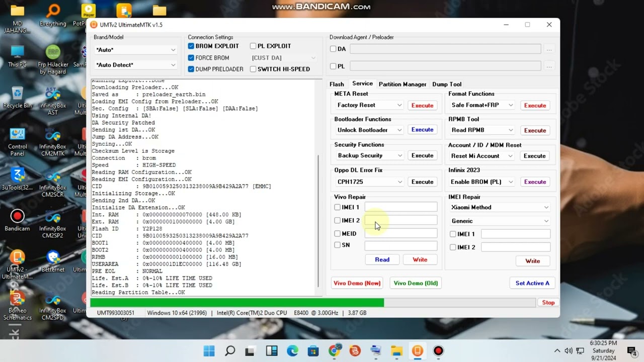Open Google Chrome from taskbar

[x=334, y=350]
